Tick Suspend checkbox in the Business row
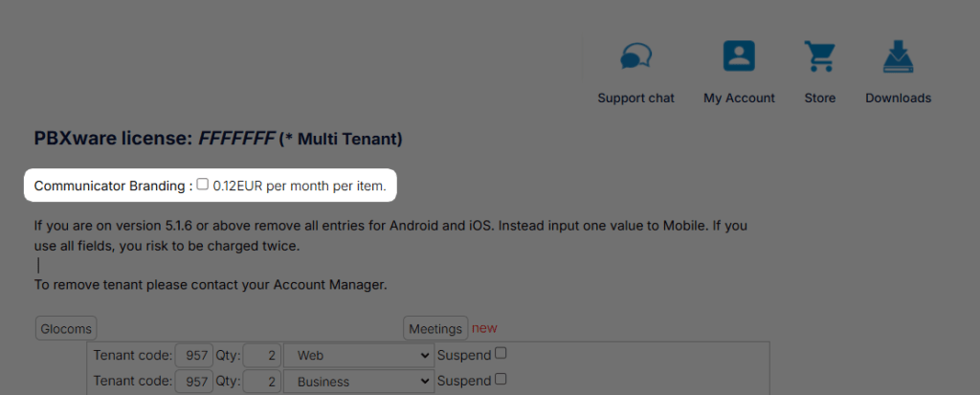Image resolution: width=980 pixels, height=395 pixels. (x=501, y=379)
